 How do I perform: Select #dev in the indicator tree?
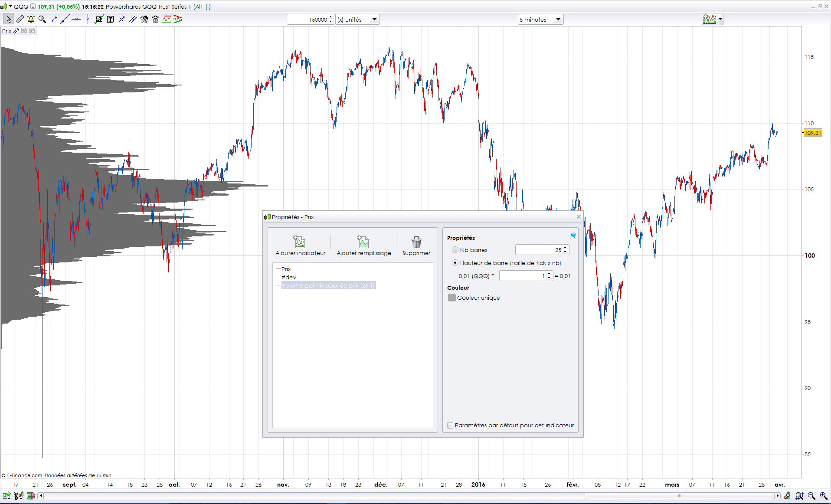pyautogui.click(x=289, y=277)
